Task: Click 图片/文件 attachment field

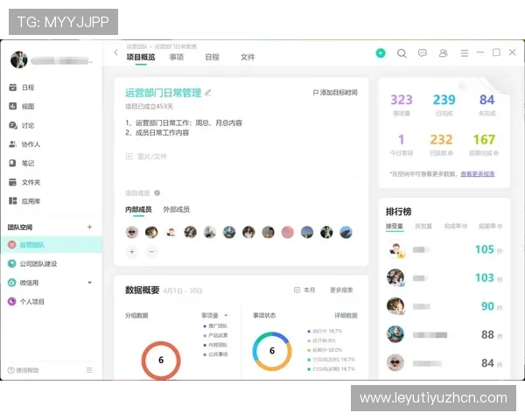Action: [x=146, y=157]
